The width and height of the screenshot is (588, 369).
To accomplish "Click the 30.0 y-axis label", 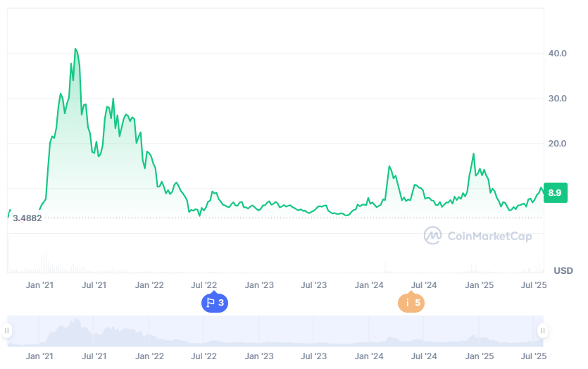I will click(558, 99).
